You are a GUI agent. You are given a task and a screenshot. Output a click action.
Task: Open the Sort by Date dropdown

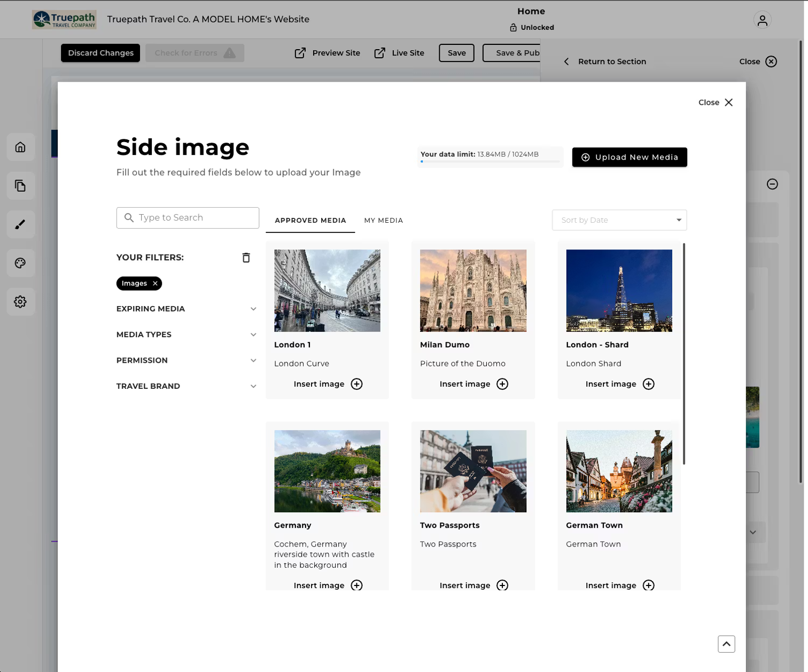coord(619,220)
